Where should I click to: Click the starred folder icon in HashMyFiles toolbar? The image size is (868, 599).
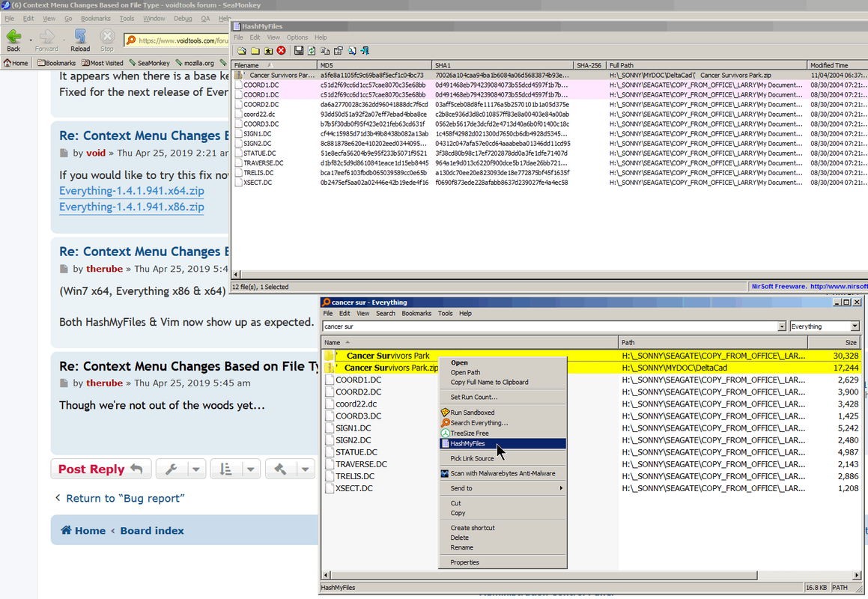click(x=268, y=51)
